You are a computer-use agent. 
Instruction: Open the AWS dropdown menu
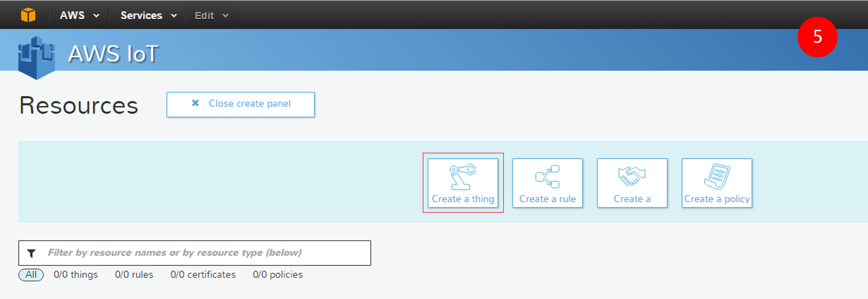[79, 15]
